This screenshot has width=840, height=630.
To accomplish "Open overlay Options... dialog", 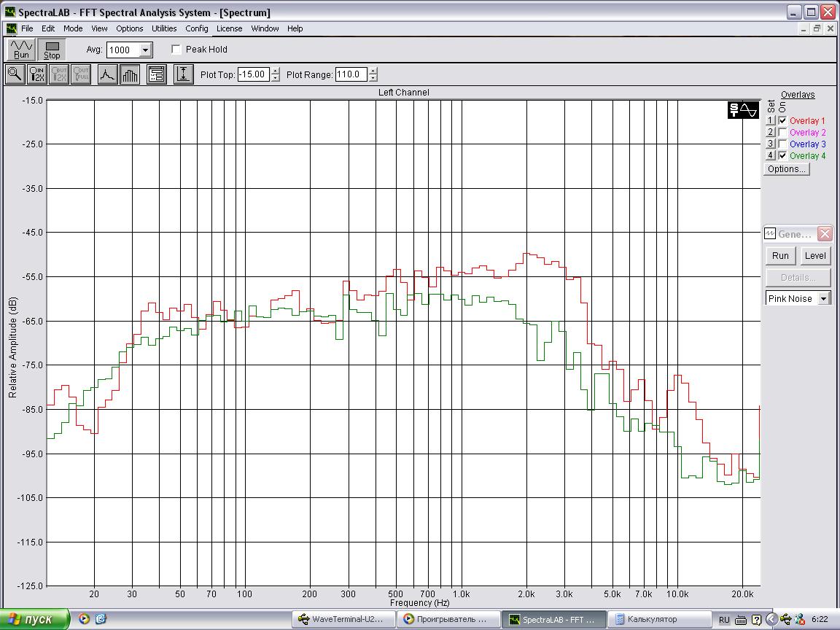I will tap(787, 168).
